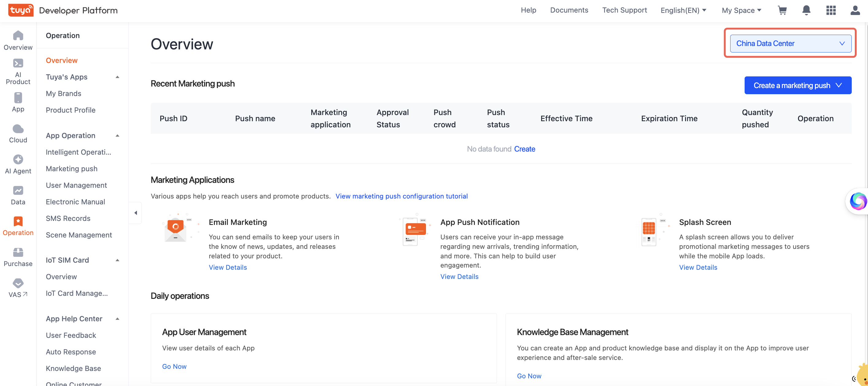Open AI Agent in the left rail

(18, 164)
